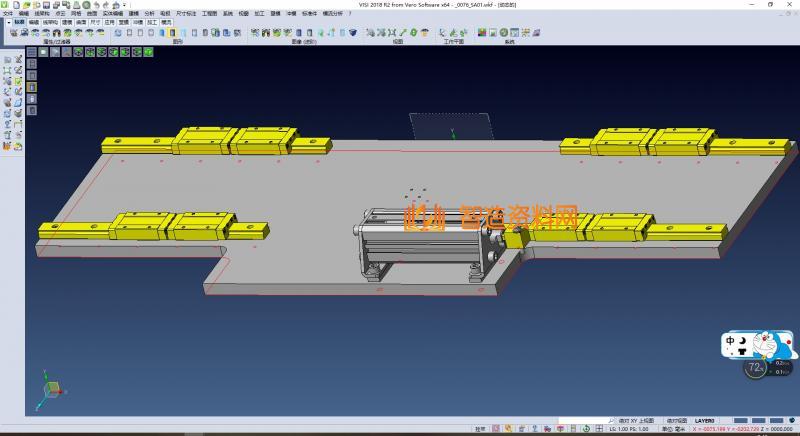Toggle the 中 input language indicator
800x436 pixels.
tap(731, 343)
